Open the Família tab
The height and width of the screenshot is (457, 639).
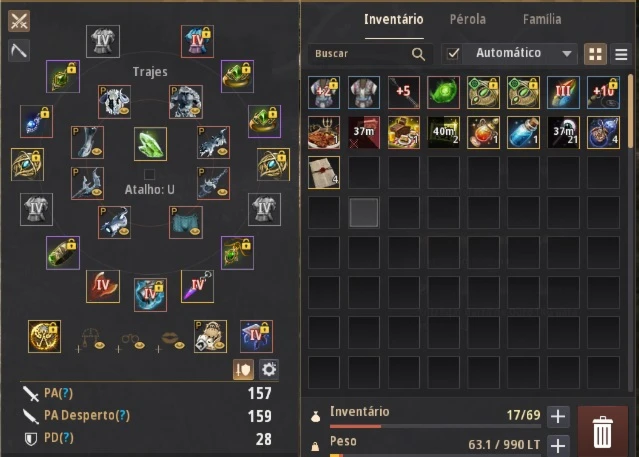[x=542, y=19]
